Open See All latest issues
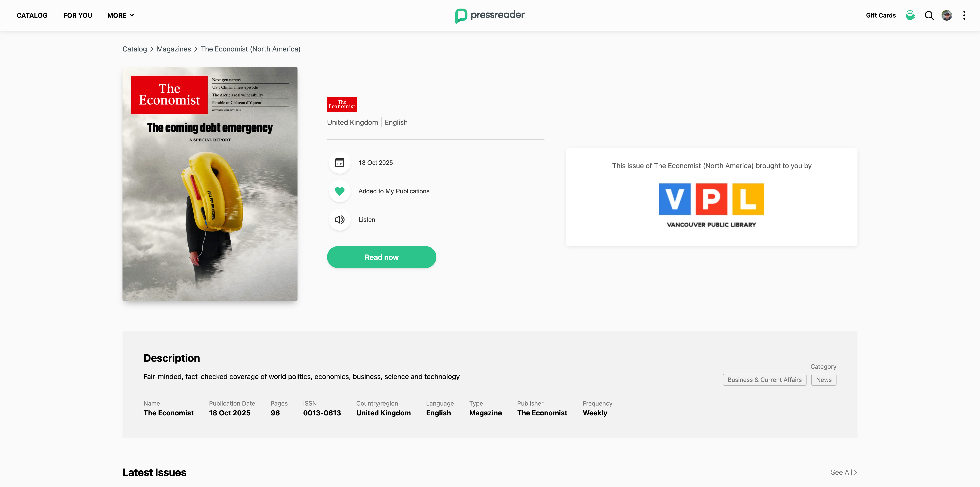Screen dimensions: 980x487 pyautogui.click(x=843, y=472)
